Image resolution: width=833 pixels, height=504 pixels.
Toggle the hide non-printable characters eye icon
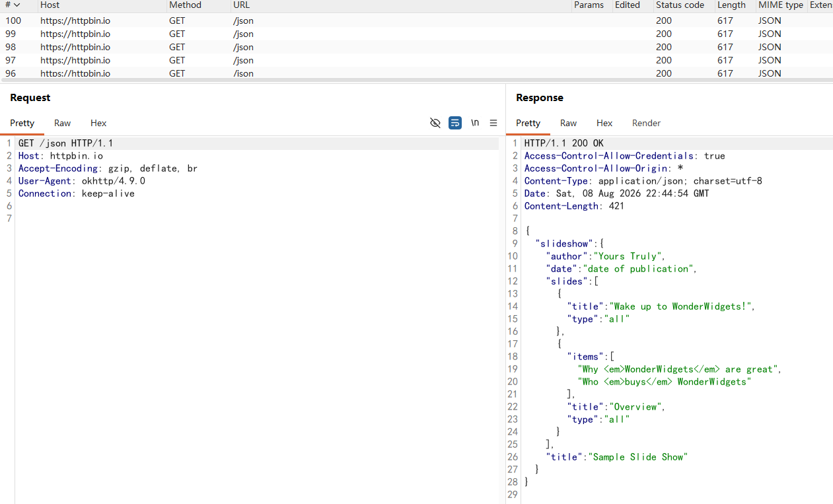click(435, 123)
